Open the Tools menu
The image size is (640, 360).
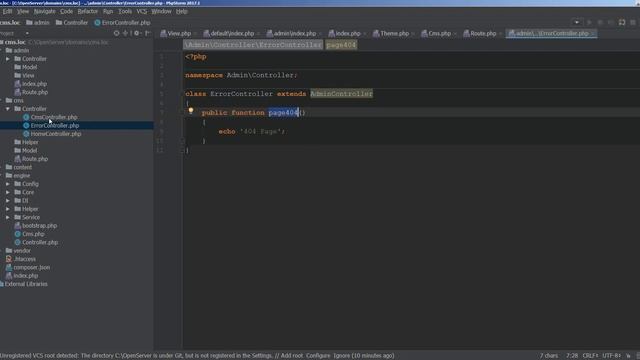click(x=125, y=11)
